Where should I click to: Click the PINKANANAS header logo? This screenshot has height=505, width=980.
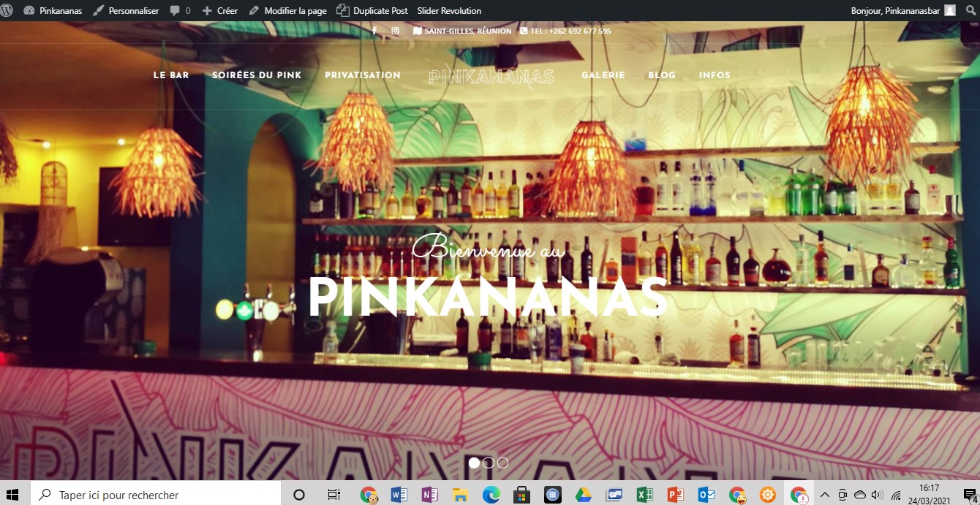491,76
